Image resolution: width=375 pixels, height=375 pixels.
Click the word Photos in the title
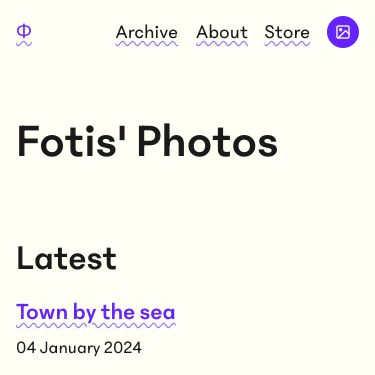208,141
